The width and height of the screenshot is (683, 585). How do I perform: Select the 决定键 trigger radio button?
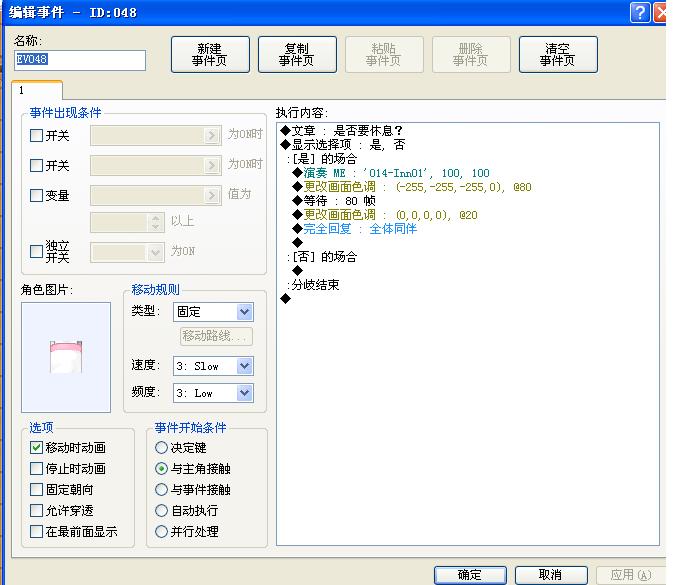[x=161, y=447]
